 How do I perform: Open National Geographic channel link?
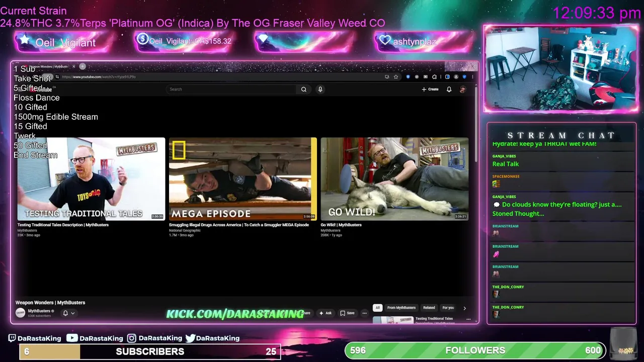tap(185, 230)
